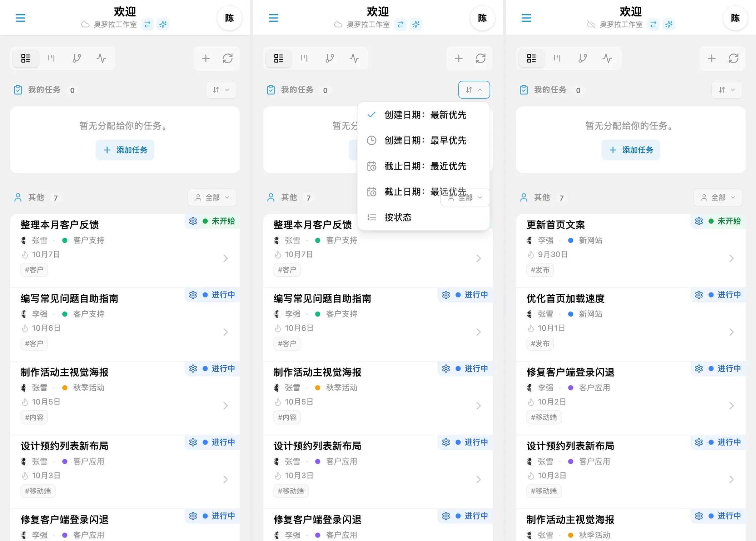Click #客户 tag on 整理本月客户反馈, left panel

(x=34, y=270)
